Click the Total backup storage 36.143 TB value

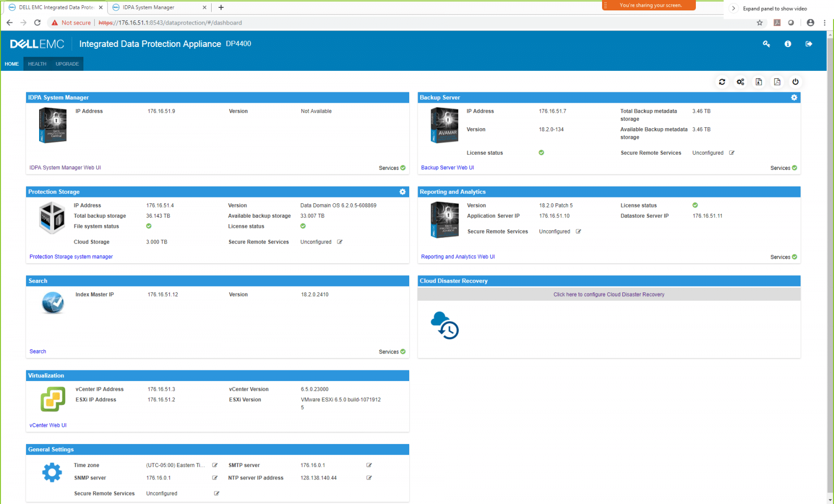[158, 216]
